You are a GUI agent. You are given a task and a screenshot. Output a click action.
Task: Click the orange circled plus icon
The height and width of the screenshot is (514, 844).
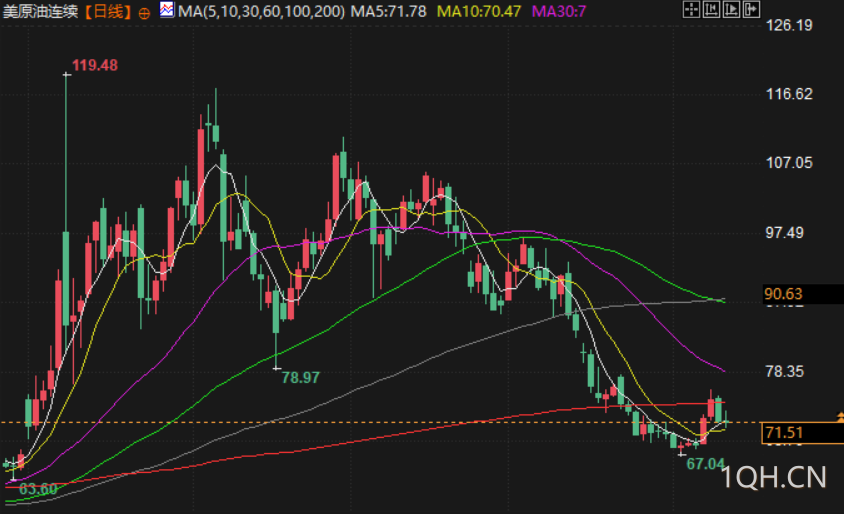(x=144, y=13)
